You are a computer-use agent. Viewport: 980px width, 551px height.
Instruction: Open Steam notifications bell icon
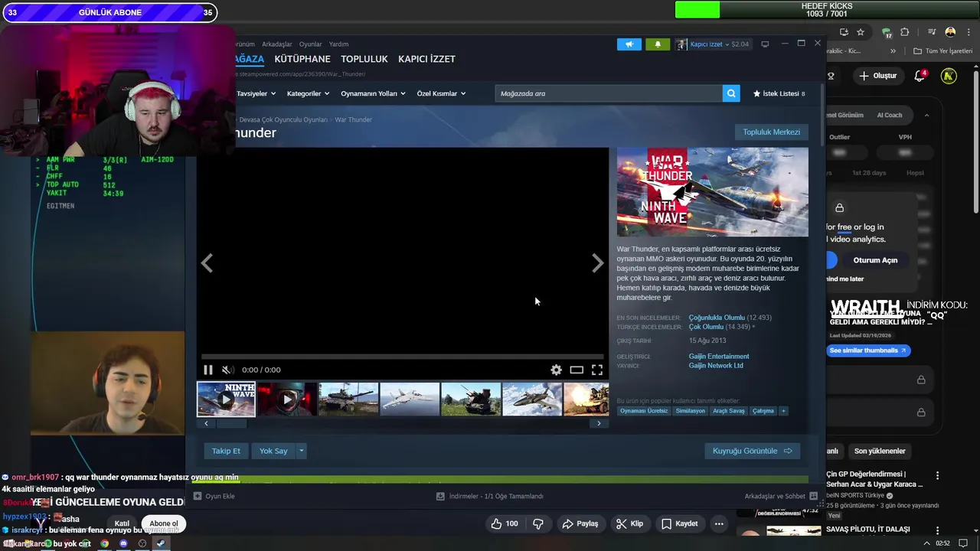click(658, 44)
